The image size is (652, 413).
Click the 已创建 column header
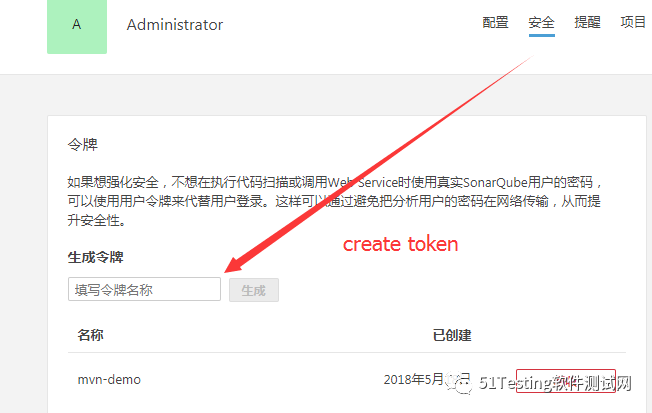(452, 335)
